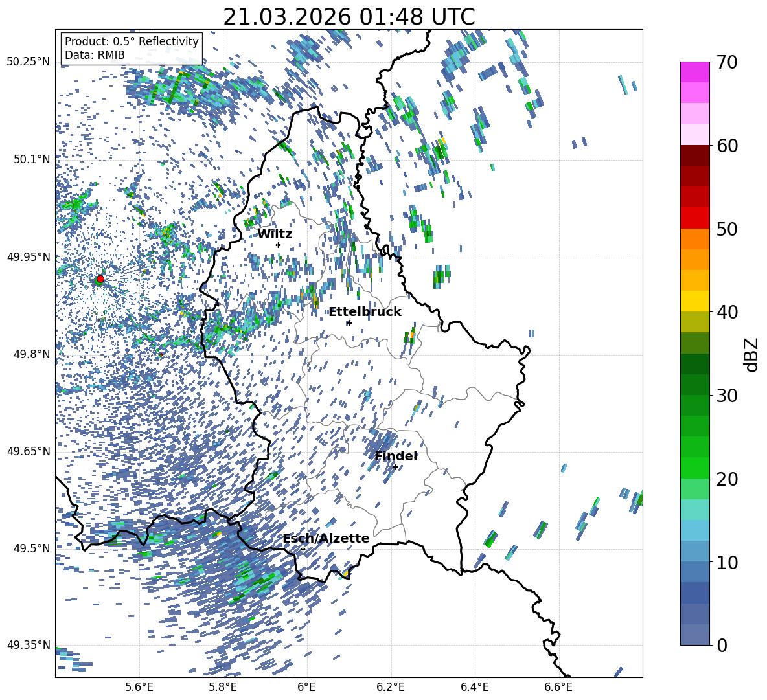This screenshot has width=767, height=700.
Task: Click the Data: RMIB source line
Action: (x=95, y=56)
